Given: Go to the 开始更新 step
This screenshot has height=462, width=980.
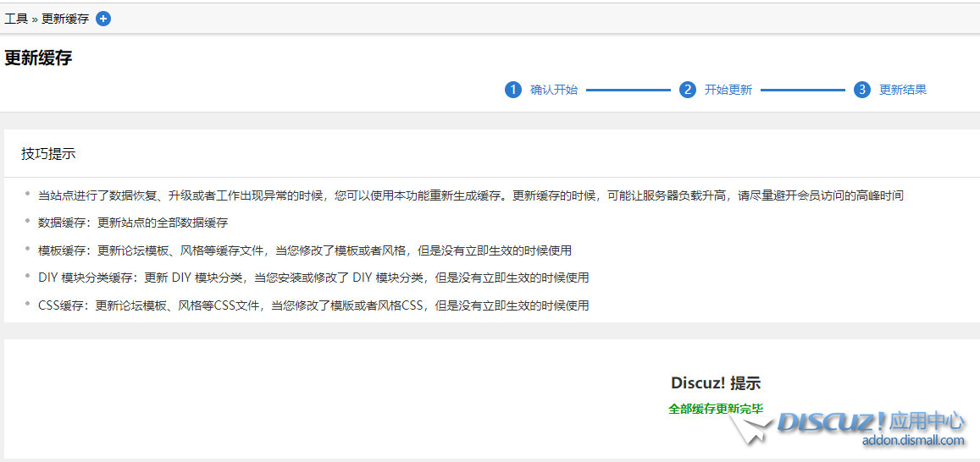Looking at the screenshot, I should pos(728,90).
